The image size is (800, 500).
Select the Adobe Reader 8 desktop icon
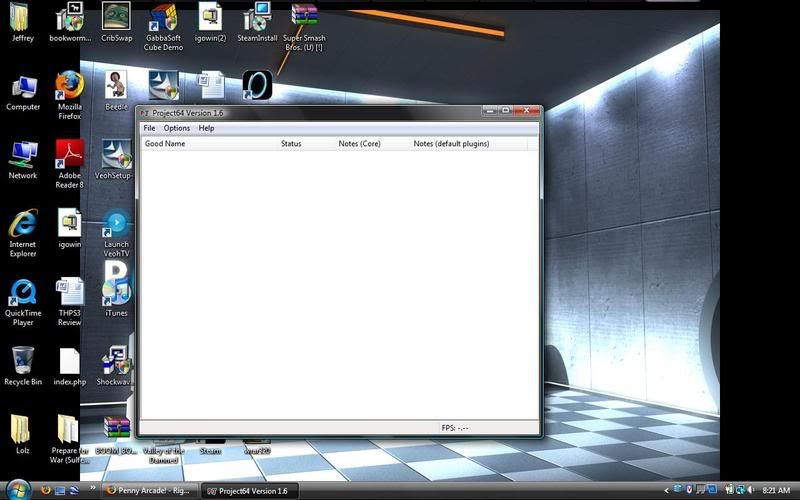tap(69, 156)
